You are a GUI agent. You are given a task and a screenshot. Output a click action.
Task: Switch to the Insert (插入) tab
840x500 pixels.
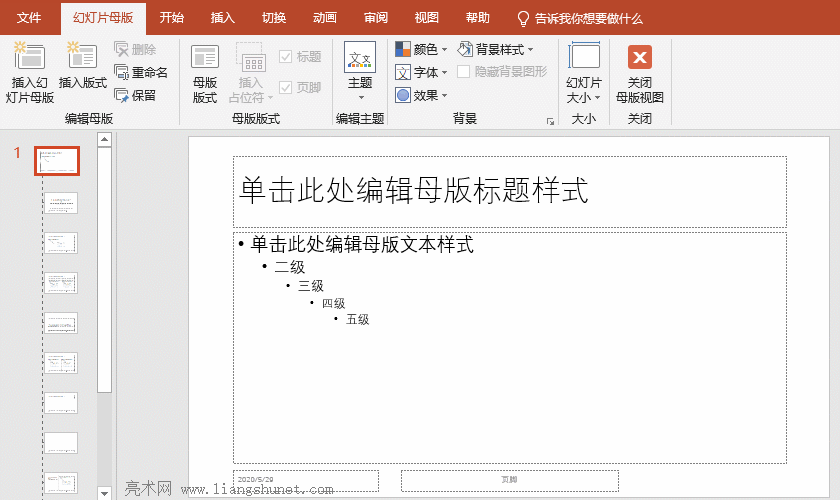(223, 18)
